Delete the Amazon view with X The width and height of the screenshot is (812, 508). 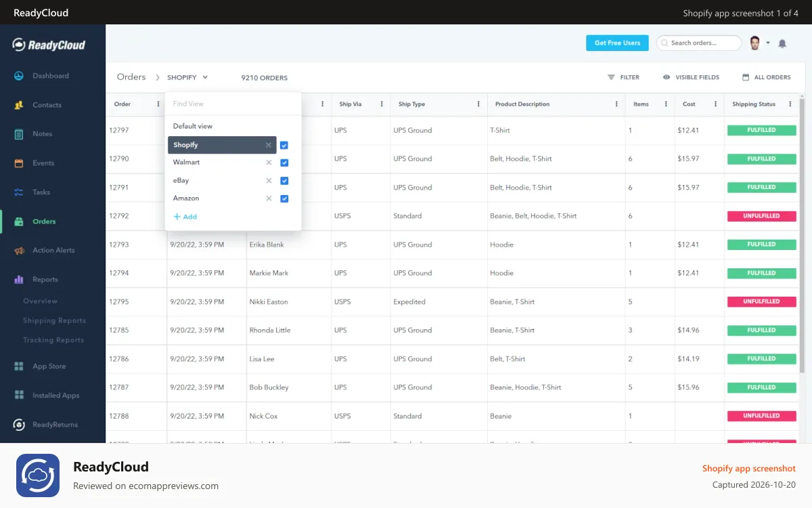[x=269, y=198]
